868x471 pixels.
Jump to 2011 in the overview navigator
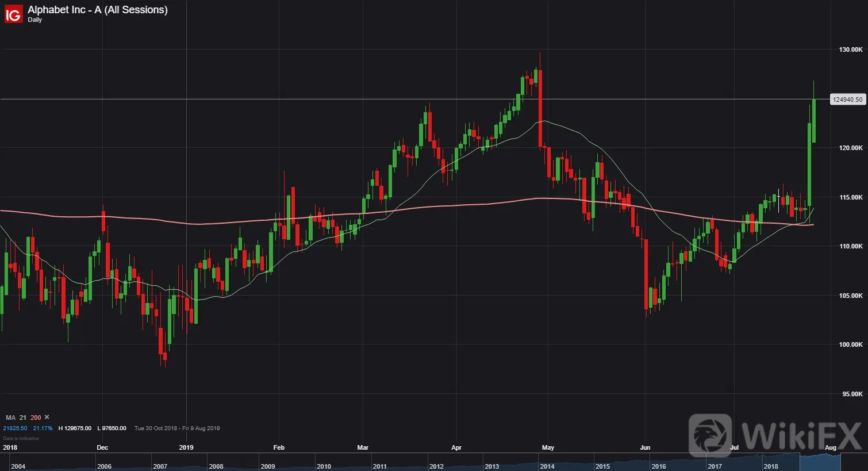(x=379, y=466)
